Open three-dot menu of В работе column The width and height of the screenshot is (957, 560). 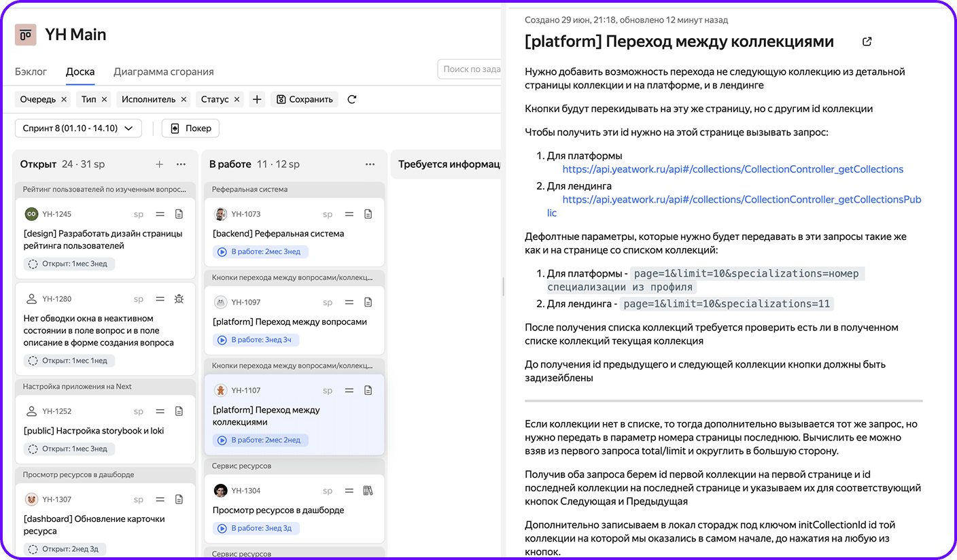point(370,164)
